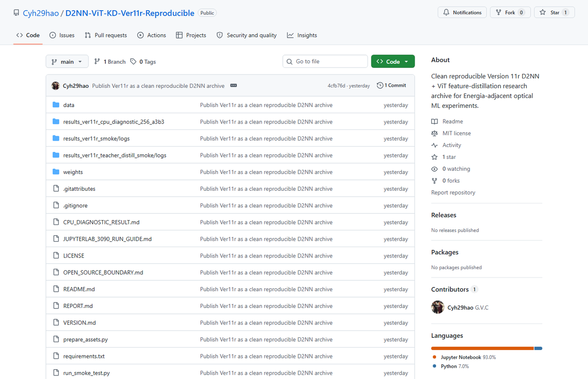This screenshot has height=379, width=588.
Task: Open the Notifications dropdown
Action: coord(462,13)
